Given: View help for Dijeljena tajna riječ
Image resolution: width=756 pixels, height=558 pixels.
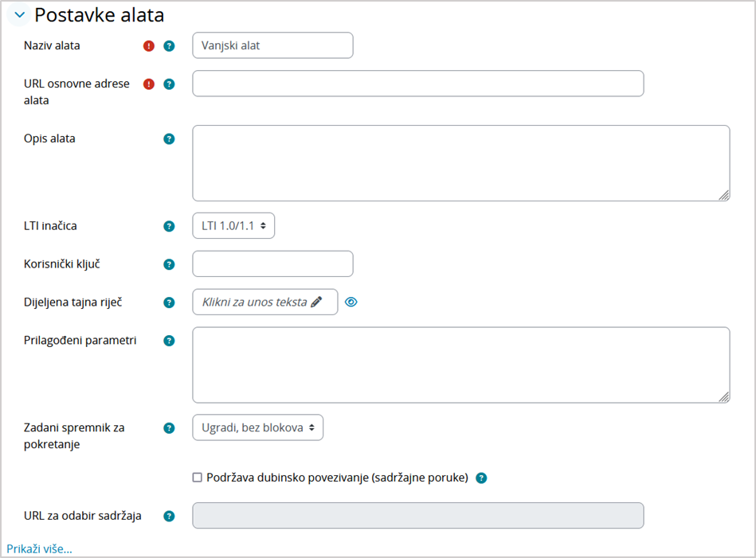Looking at the screenshot, I should pyautogui.click(x=168, y=302).
